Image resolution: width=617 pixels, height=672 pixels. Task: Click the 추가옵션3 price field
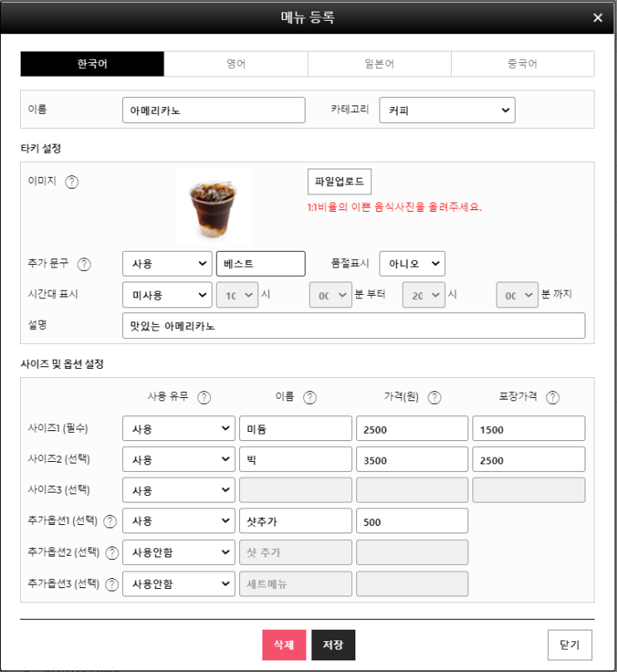click(412, 584)
